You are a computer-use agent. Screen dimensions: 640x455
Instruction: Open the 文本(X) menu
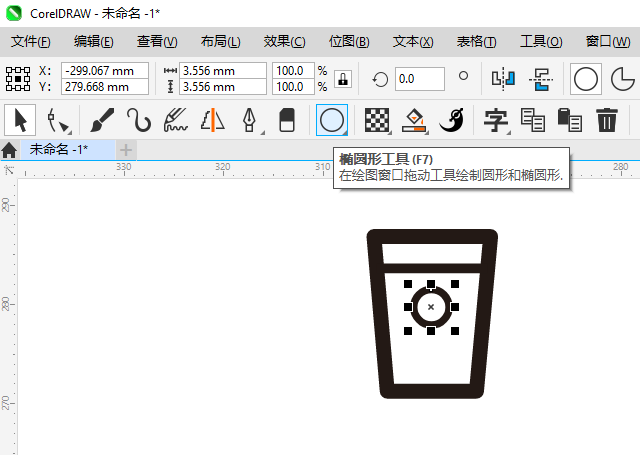click(413, 41)
